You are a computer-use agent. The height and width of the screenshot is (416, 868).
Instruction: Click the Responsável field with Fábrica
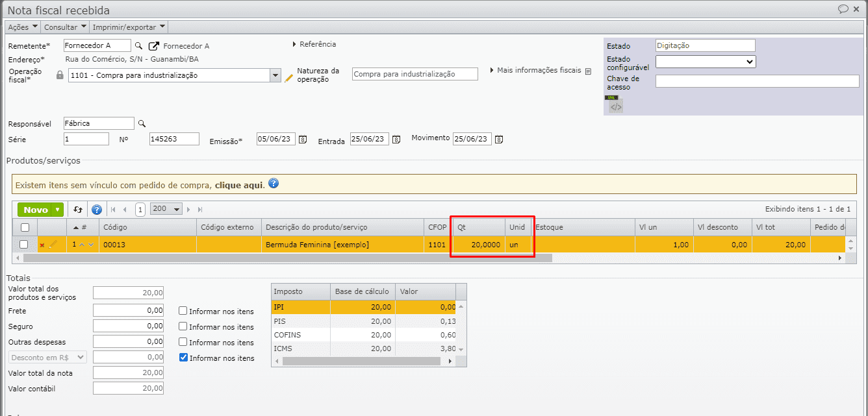[99, 123]
